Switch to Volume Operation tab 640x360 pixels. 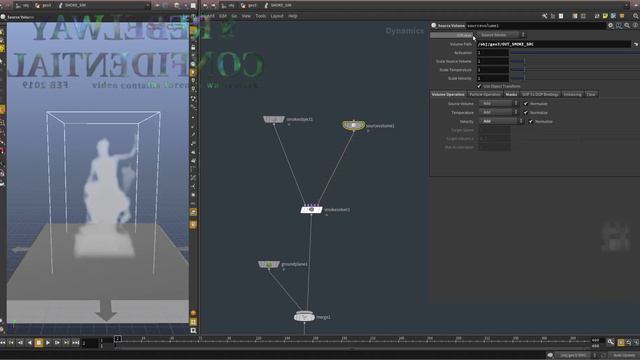pos(448,94)
